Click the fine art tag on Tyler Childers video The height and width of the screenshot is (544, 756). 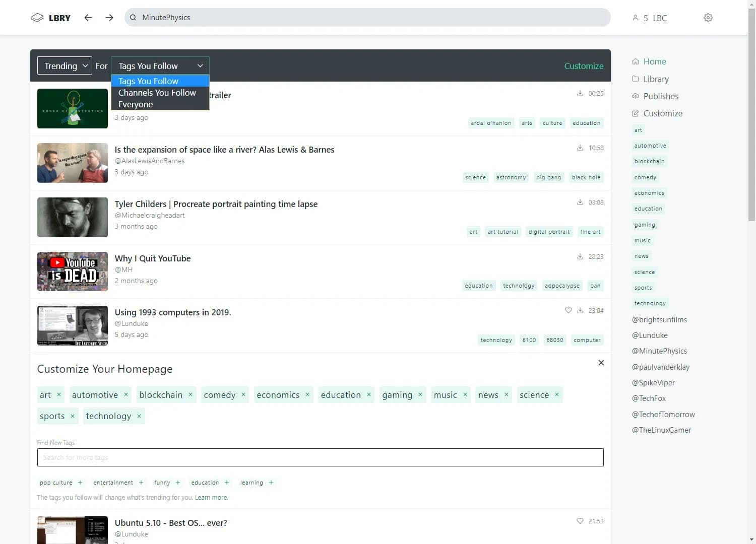click(590, 232)
